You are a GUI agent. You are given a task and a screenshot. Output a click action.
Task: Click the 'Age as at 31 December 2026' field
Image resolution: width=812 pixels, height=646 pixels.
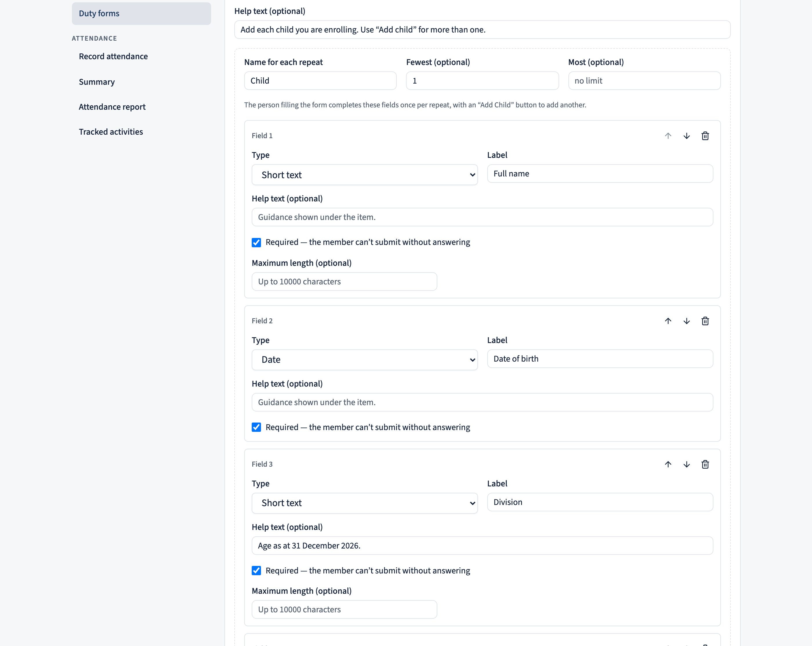point(482,546)
